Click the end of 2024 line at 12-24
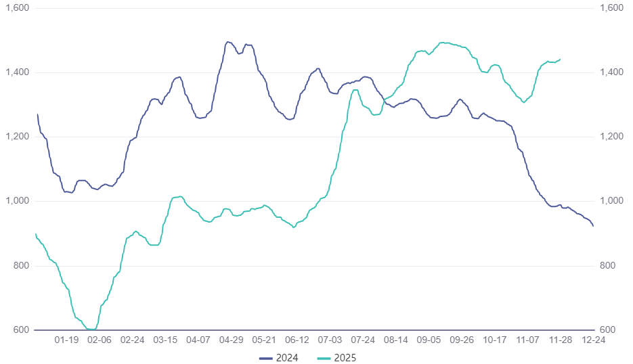 click(594, 226)
